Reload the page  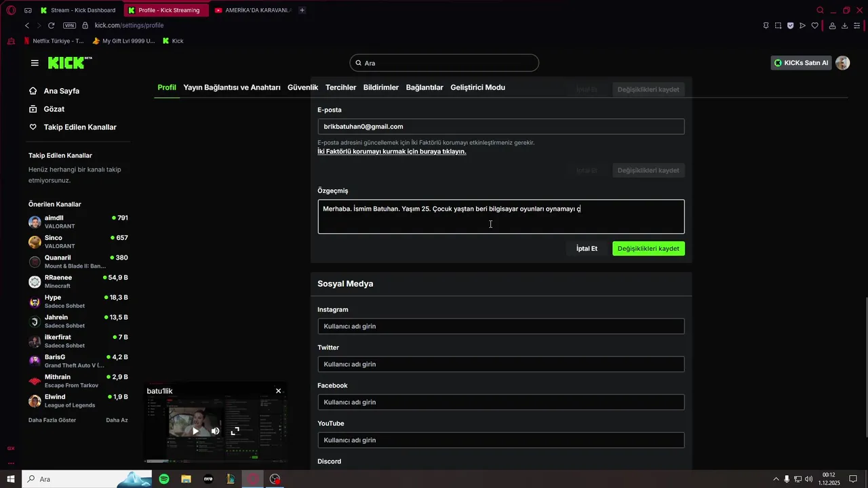point(52,25)
